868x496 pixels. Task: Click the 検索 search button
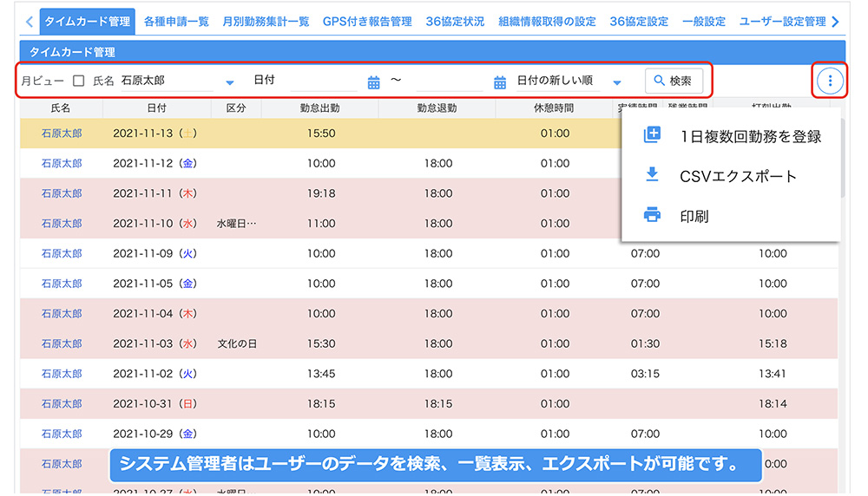[x=674, y=81]
